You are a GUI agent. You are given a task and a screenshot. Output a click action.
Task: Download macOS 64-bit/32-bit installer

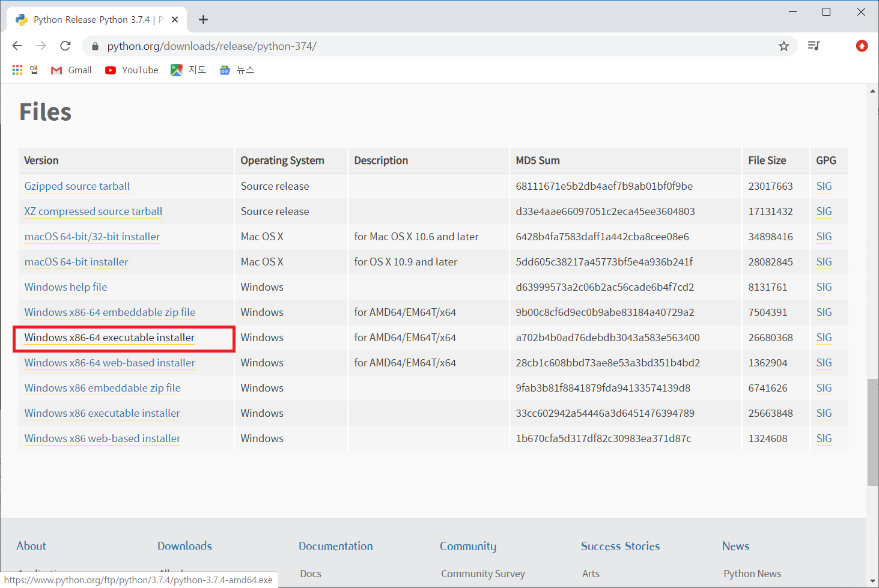92,237
